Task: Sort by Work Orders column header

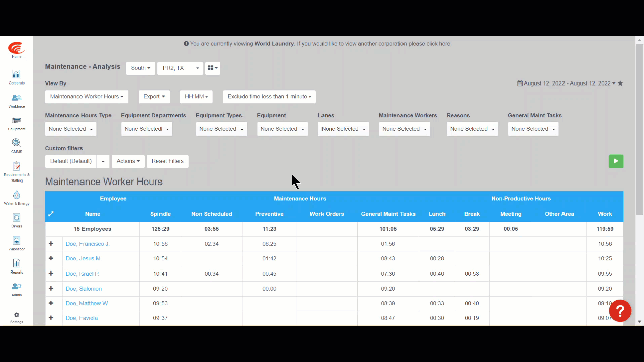Action: (327, 214)
